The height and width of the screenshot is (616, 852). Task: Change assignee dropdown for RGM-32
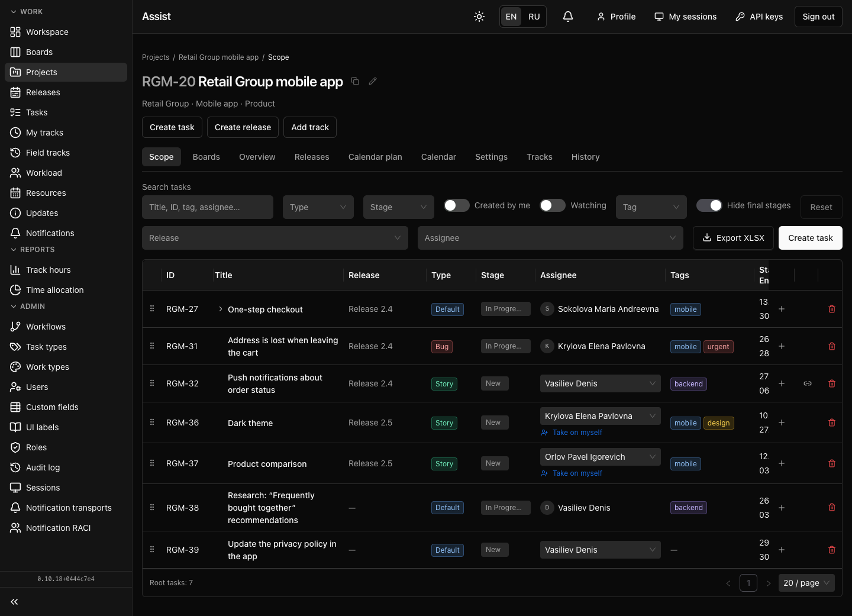(x=601, y=383)
